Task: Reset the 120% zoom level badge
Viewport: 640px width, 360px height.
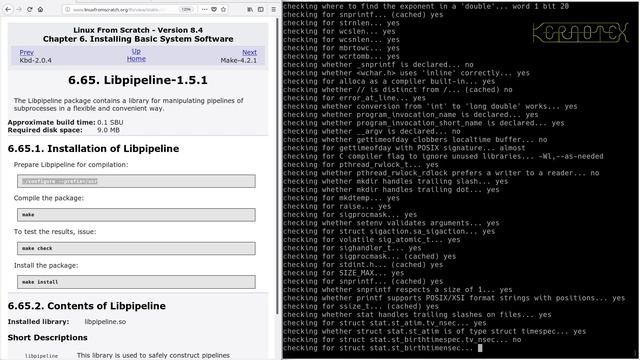Action: pyautogui.click(x=186, y=9)
